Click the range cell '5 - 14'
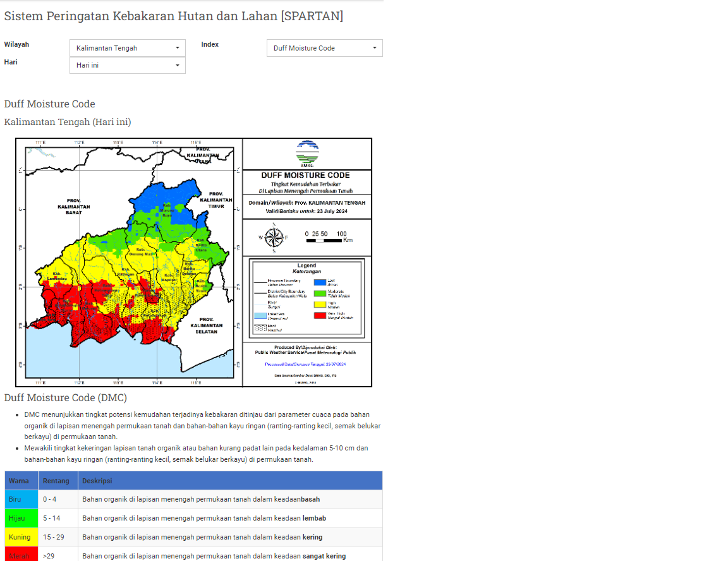The height and width of the screenshot is (561, 728). click(58, 518)
